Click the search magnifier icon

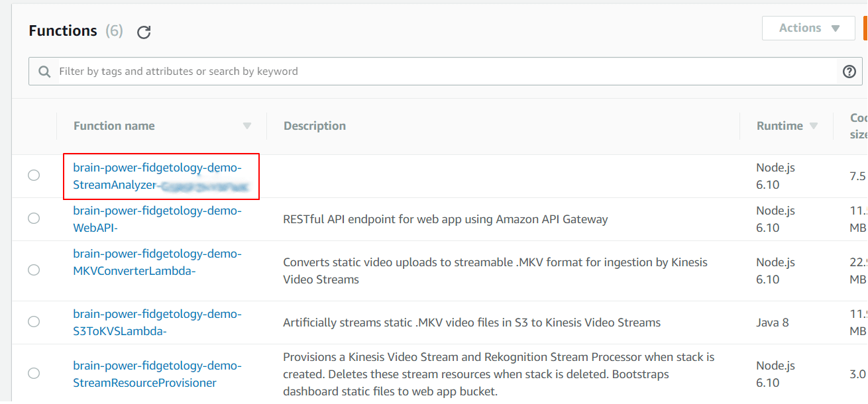click(44, 72)
